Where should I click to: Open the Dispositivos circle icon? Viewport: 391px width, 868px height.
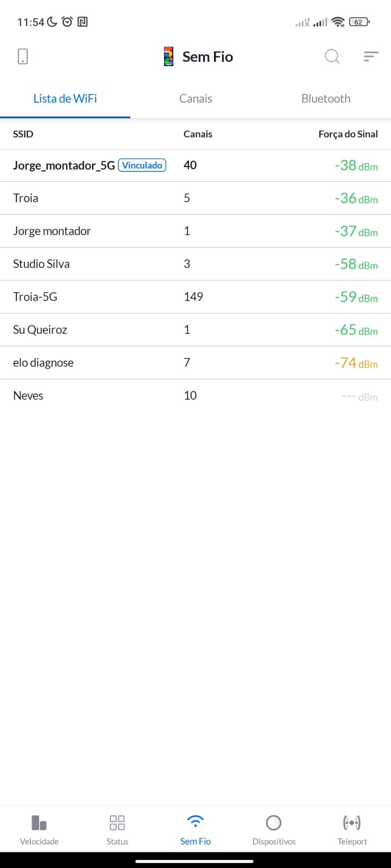(274, 823)
